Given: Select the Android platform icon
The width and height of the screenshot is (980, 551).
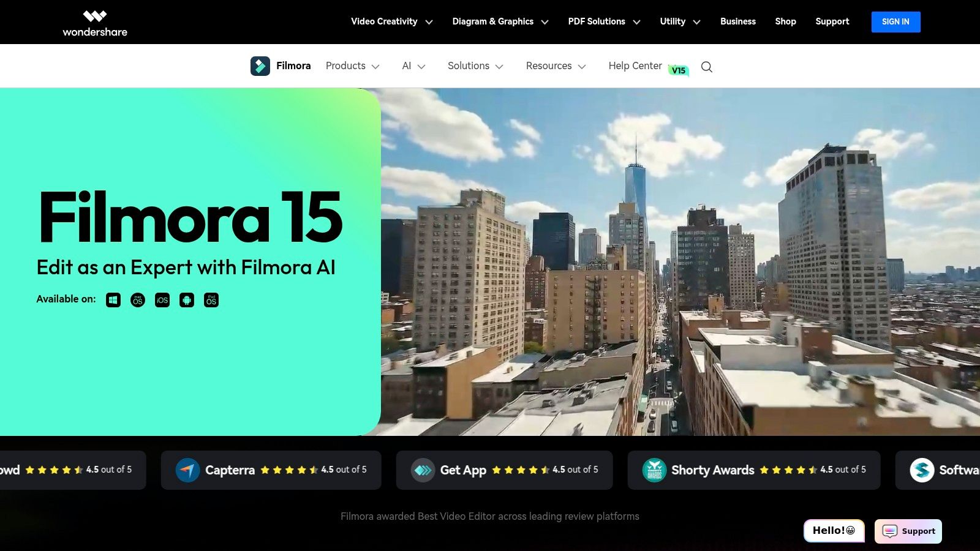Looking at the screenshot, I should pyautogui.click(x=187, y=300).
